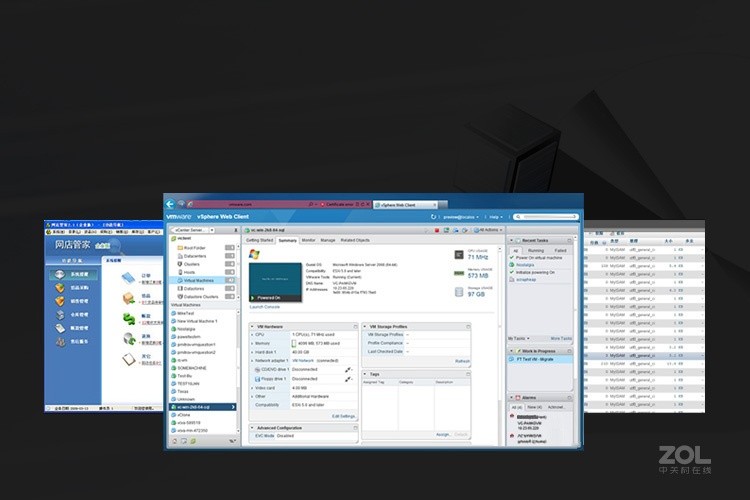Screen dimensions: 750x500
Task: Click the storage usage cylinder icon
Action: [x=459, y=292]
